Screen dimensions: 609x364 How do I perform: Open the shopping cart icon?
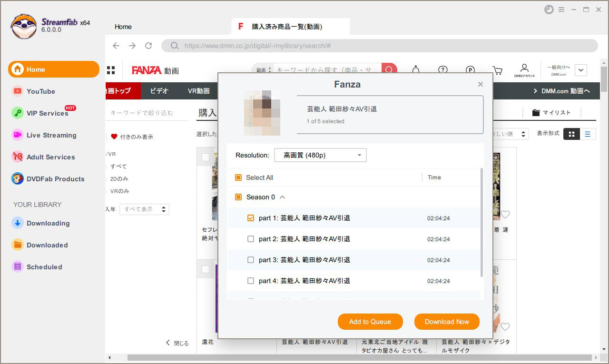click(498, 70)
